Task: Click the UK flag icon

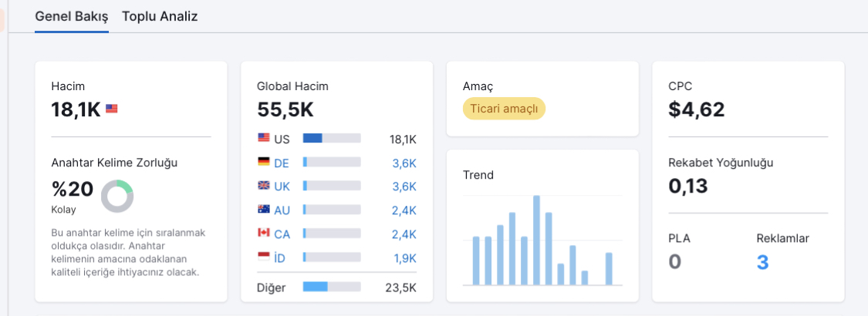Action: click(x=264, y=186)
